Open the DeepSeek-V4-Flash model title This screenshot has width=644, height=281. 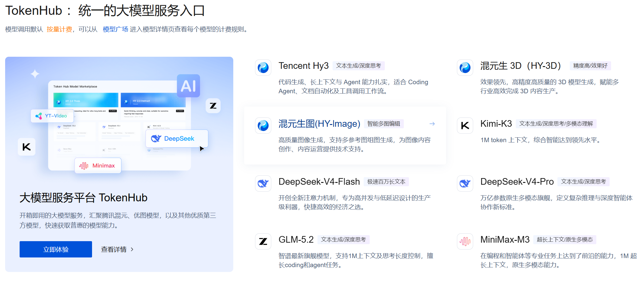(x=319, y=181)
